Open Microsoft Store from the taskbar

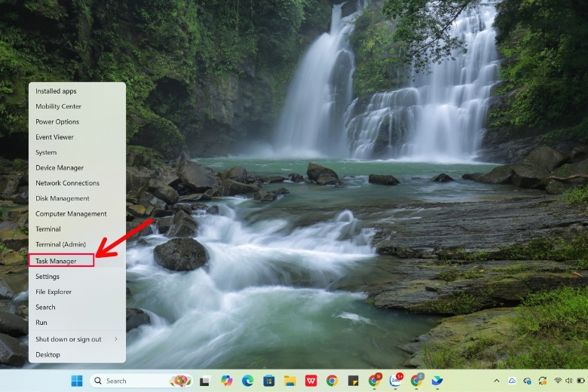[x=268, y=381]
